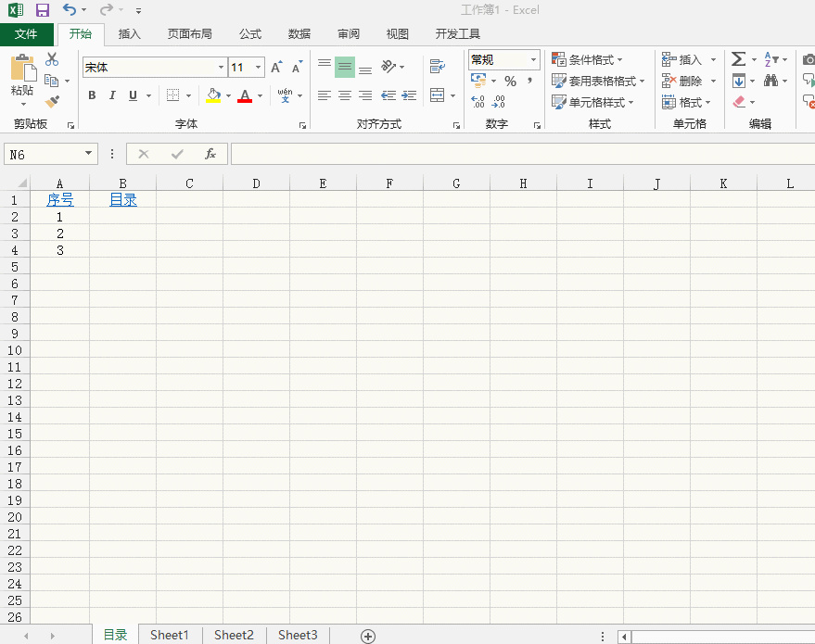This screenshot has width=815, height=644.
Task: Toggle middle vertical alignment
Action: [x=345, y=67]
